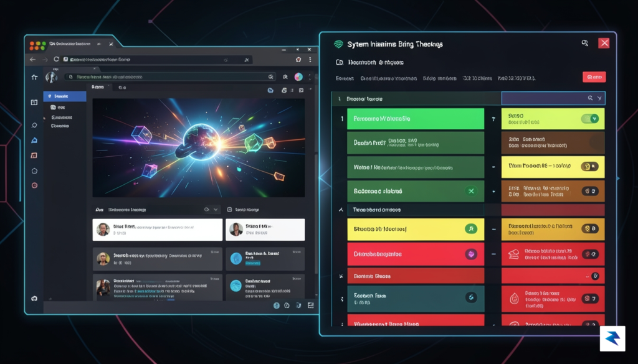This screenshot has height=364, width=638.
Task: Open the red music note sidebar icon
Action: 34,156
